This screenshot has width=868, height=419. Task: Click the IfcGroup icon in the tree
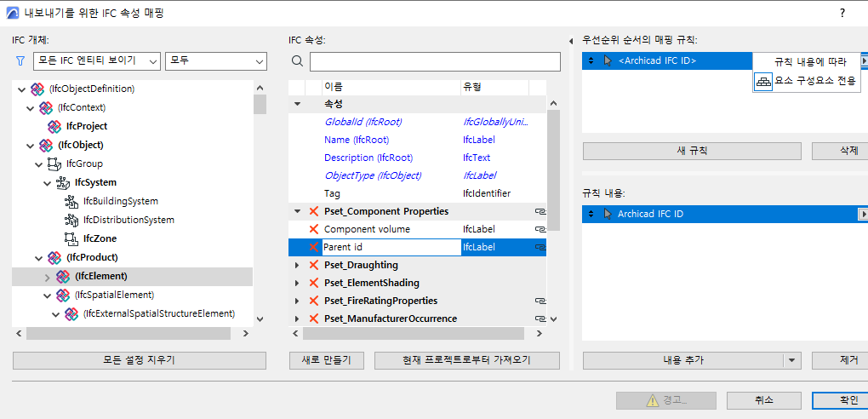[x=54, y=164]
